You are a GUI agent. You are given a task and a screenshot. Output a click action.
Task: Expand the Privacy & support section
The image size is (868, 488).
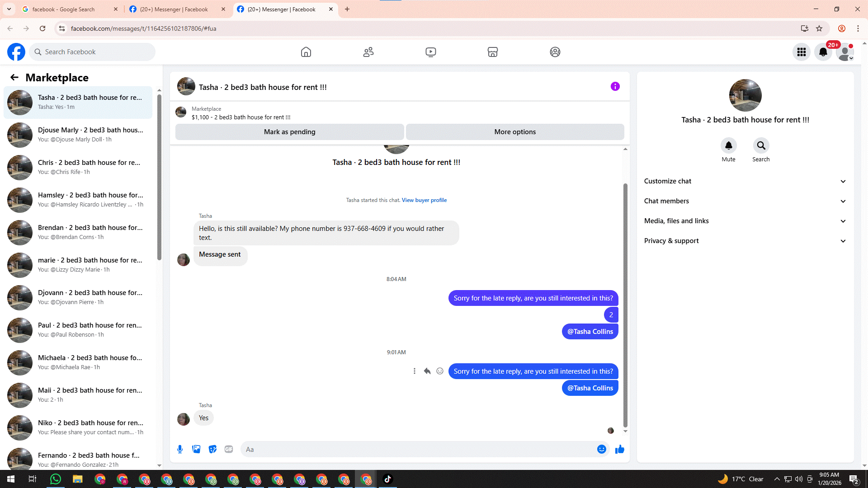click(745, 241)
